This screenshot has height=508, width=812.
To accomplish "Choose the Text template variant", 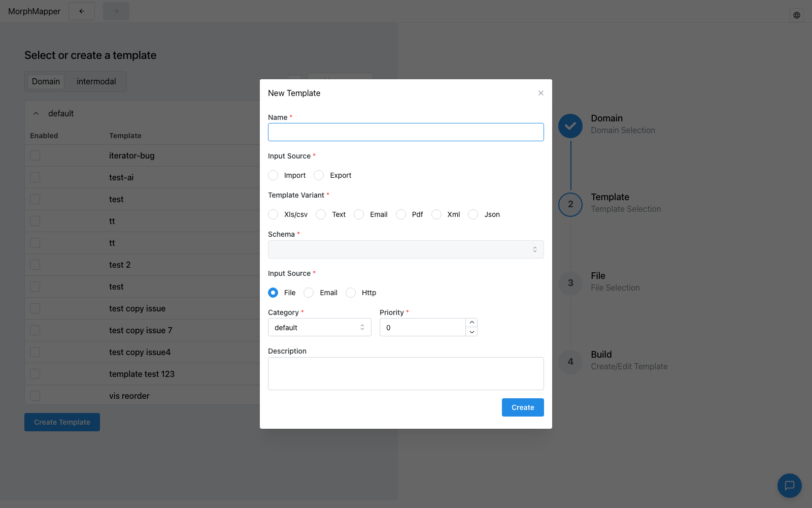I will [321, 214].
